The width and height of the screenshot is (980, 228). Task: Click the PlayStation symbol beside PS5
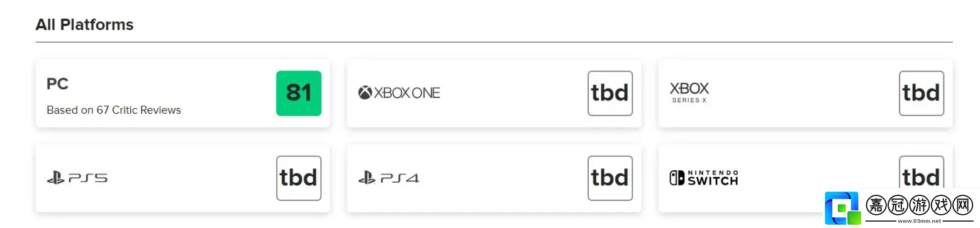coord(55,178)
